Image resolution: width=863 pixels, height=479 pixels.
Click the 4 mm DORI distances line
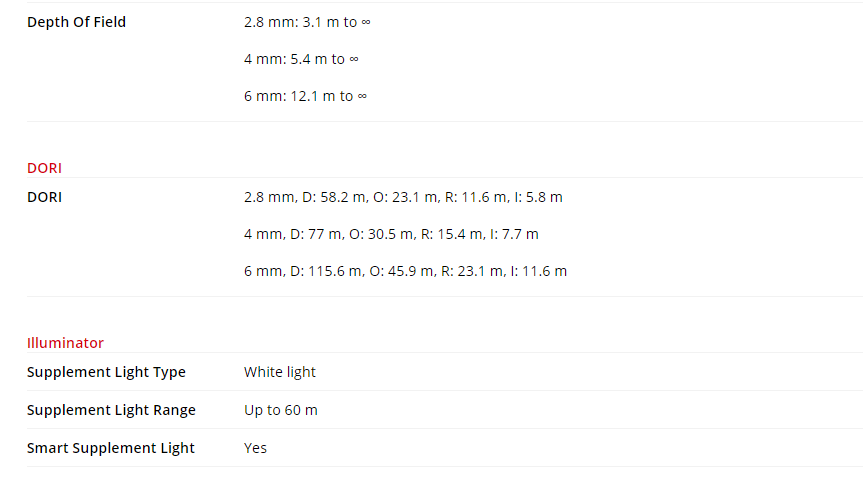coord(391,234)
